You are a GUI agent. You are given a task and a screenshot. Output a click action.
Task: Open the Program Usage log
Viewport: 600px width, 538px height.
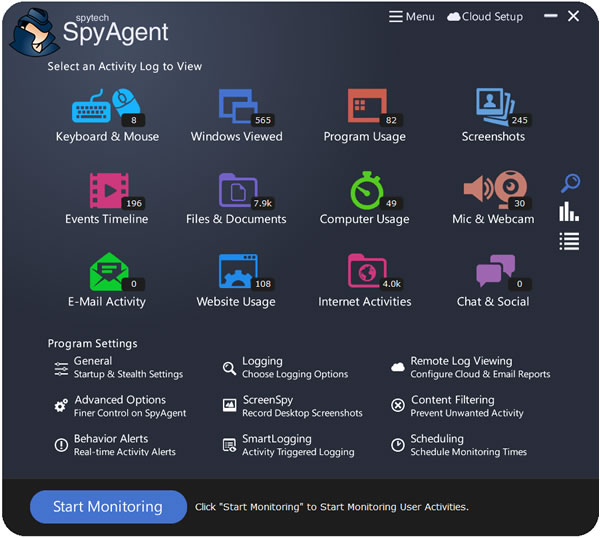[365, 108]
